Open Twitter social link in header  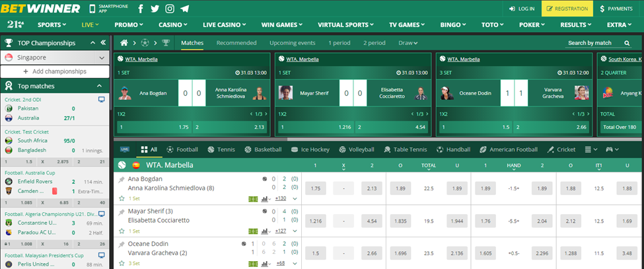[155, 9]
